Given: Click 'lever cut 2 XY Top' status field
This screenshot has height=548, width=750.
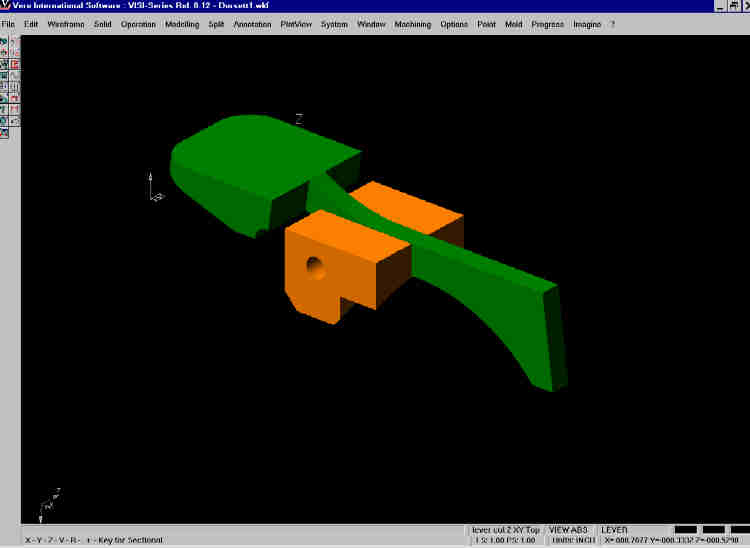Looking at the screenshot, I should pyautogui.click(x=506, y=530).
